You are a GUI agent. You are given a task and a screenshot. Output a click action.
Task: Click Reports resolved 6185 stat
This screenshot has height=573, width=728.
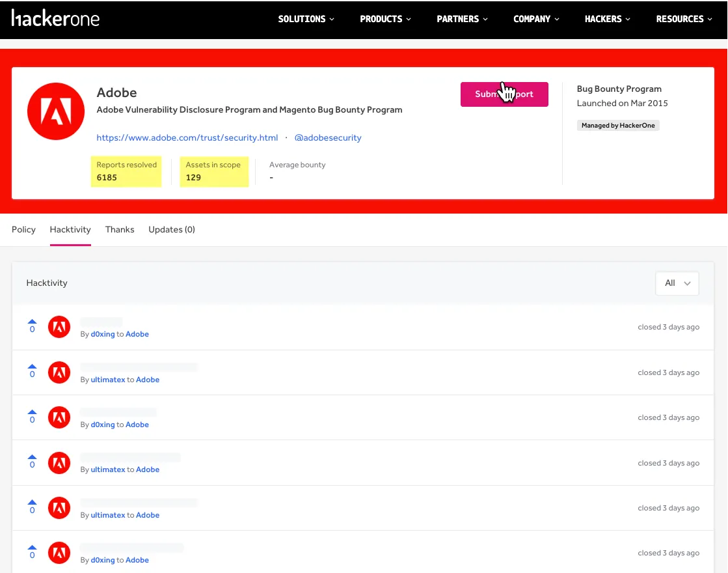pyautogui.click(x=126, y=171)
